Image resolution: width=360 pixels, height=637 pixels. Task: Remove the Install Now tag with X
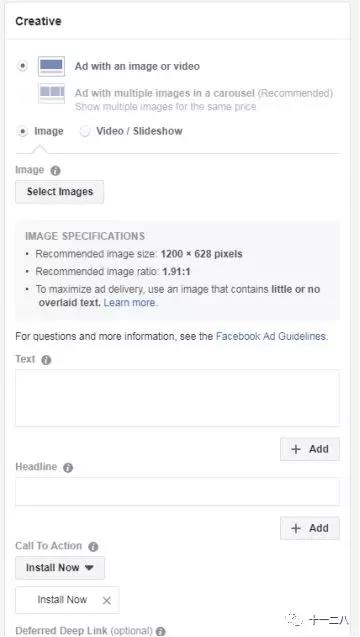106,600
